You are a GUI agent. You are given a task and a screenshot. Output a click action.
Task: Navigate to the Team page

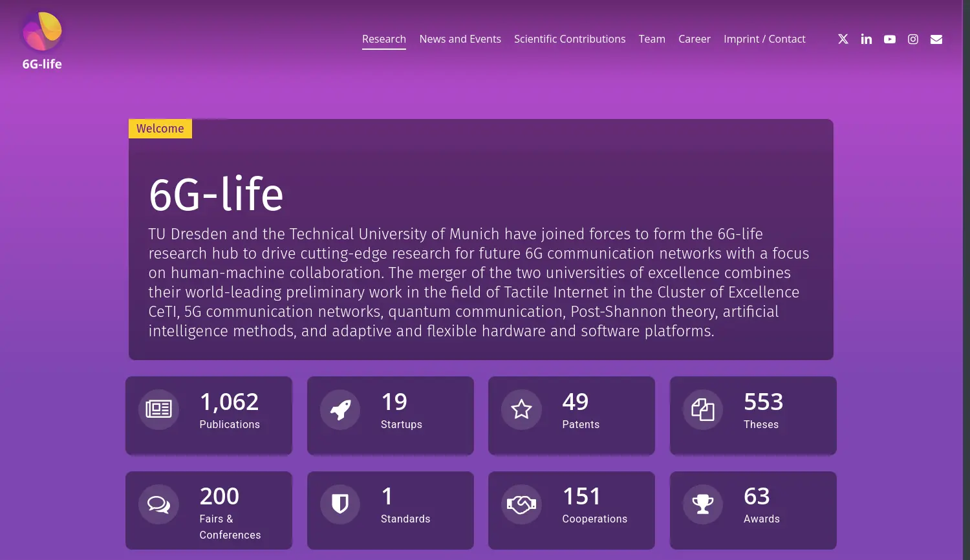(x=652, y=39)
